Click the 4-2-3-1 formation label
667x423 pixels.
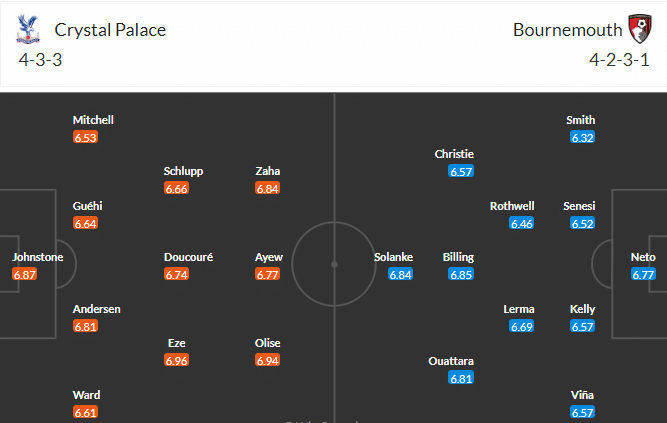point(619,59)
